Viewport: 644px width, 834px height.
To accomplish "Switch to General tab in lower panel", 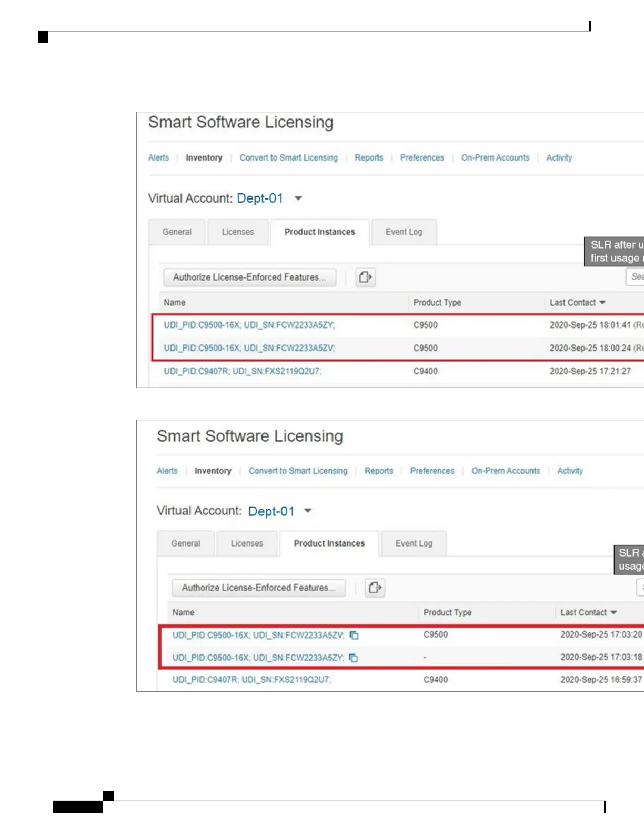I will tap(186, 543).
